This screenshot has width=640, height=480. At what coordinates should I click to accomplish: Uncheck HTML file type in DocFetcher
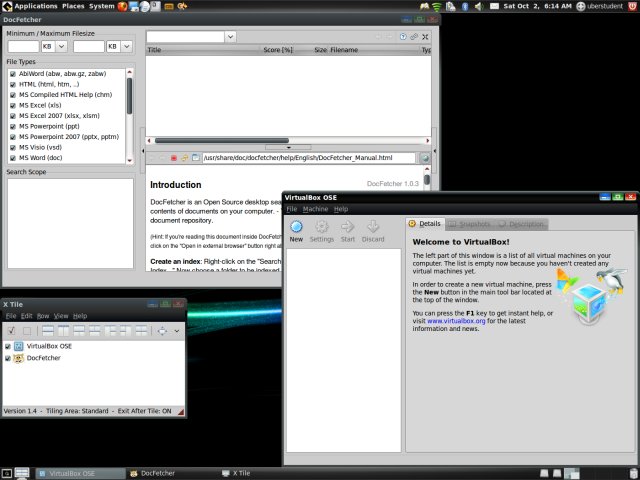coord(13,84)
